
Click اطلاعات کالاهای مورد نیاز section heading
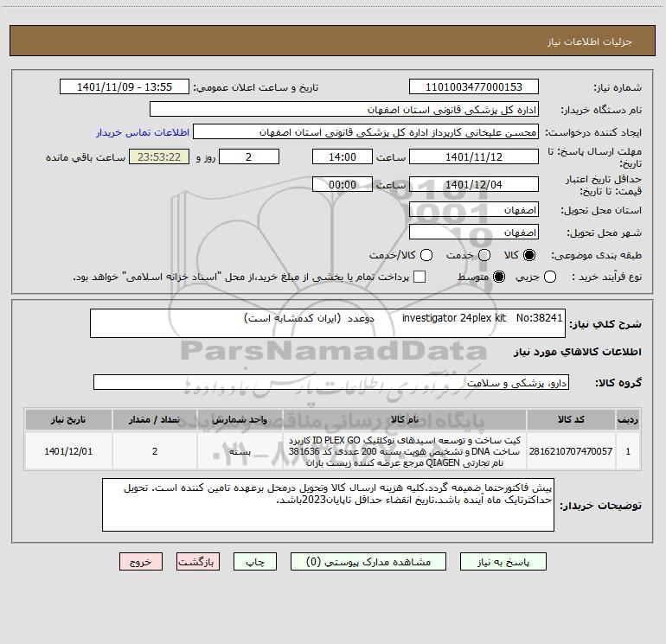[x=578, y=352]
